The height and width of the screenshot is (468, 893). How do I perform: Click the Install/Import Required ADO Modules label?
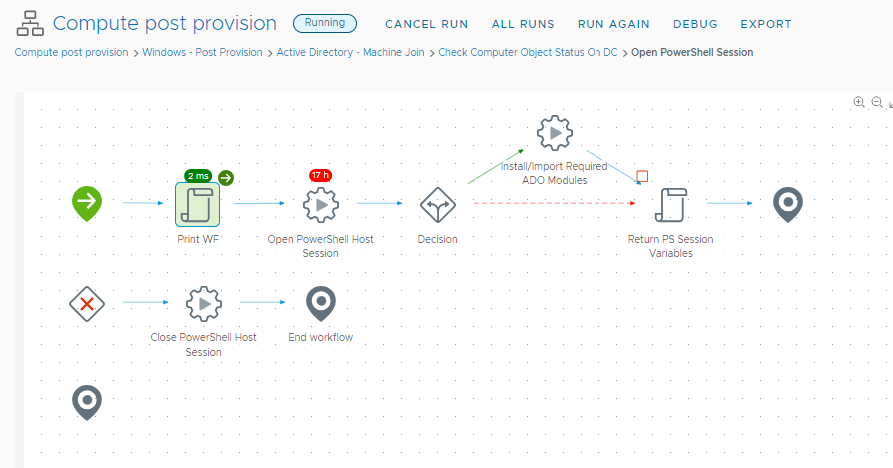click(x=554, y=173)
